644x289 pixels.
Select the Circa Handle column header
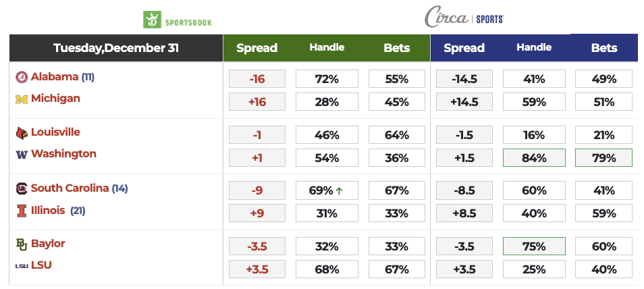point(534,47)
